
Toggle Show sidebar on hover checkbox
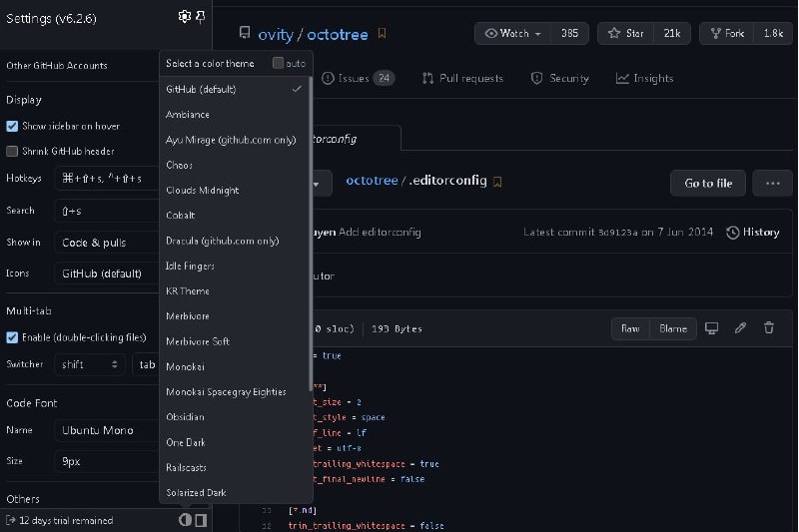(12, 126)
